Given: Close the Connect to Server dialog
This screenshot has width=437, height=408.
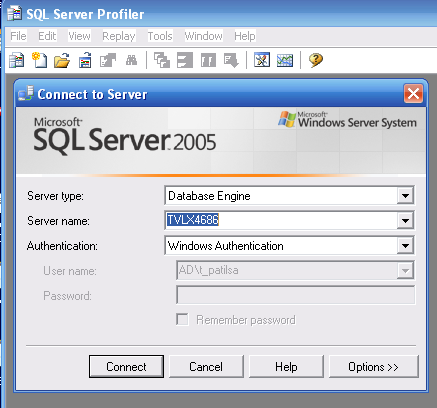Looking at the screenshot, I should (413, 94).
